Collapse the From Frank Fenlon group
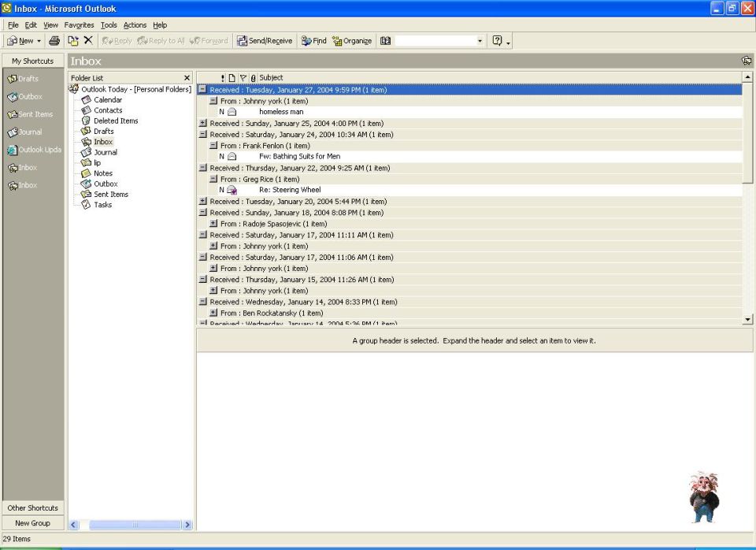Viewport: 756px width, 550px height. point(213,145)
